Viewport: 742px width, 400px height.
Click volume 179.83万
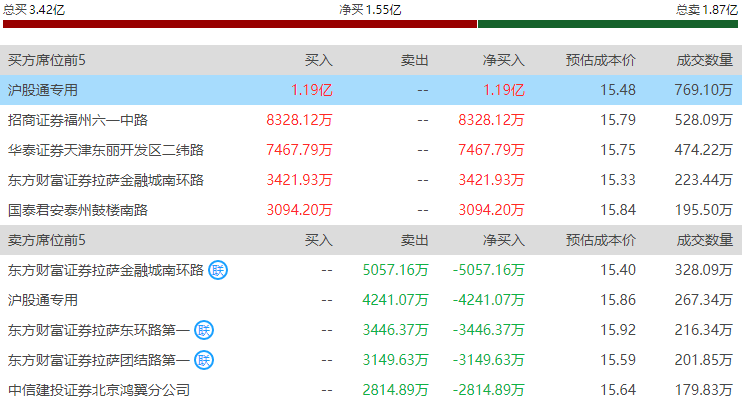(704, 390)
